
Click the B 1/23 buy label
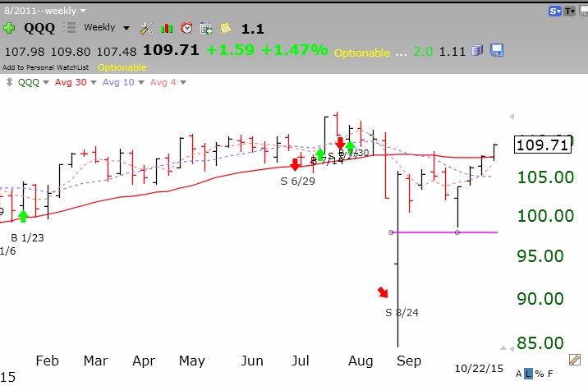pyautogui.click(x=27, y=238)
